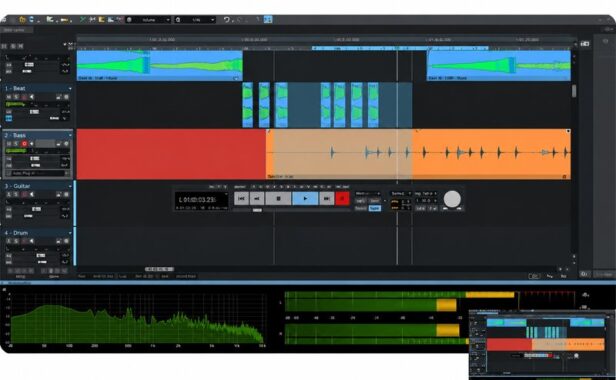Mute the 1 - Beat track
The height and width of the screenshot is (380, 616).
pos(9,97)
